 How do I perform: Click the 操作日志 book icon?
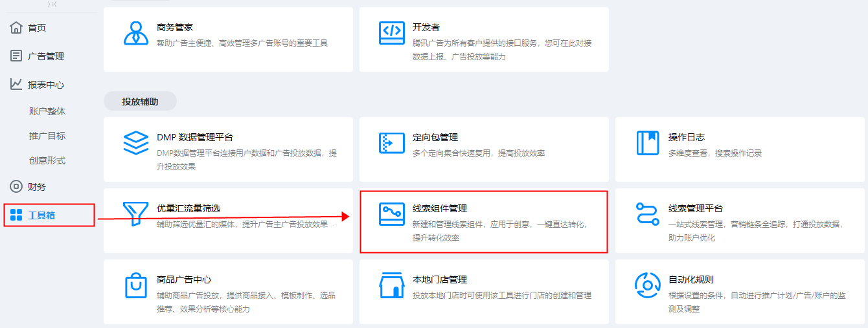(x=647, y=143)
